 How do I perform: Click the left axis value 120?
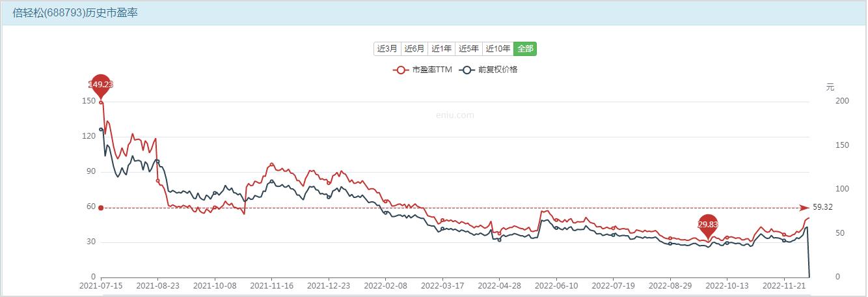click(x=89, y=137)
